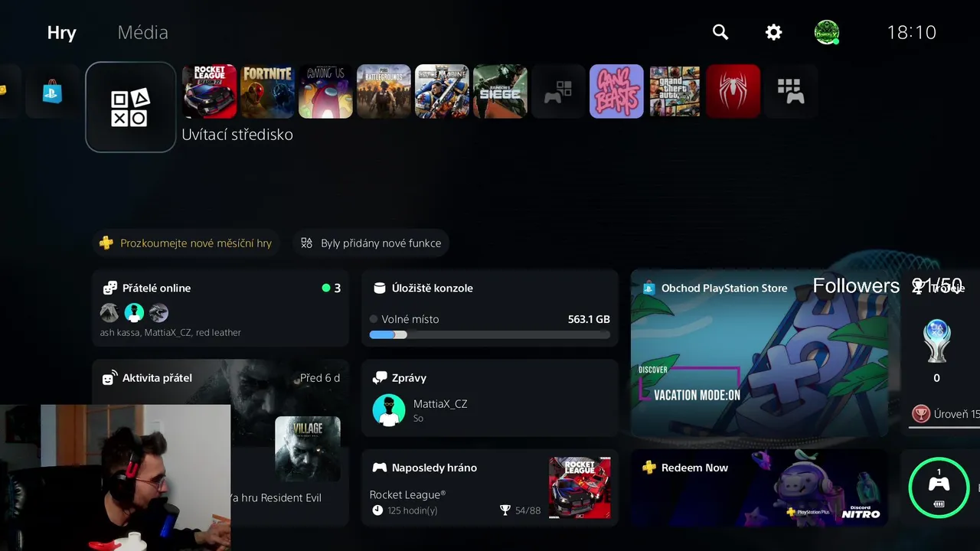Click the online friends count 3
Image resolution: width=980 pixels, height=551 pixels.
332,289
